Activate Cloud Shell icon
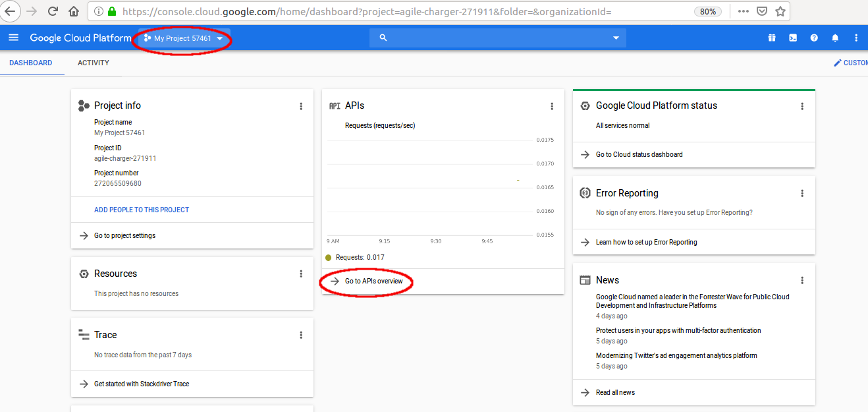This screenshot has width=868, height=412. point(793,38)
